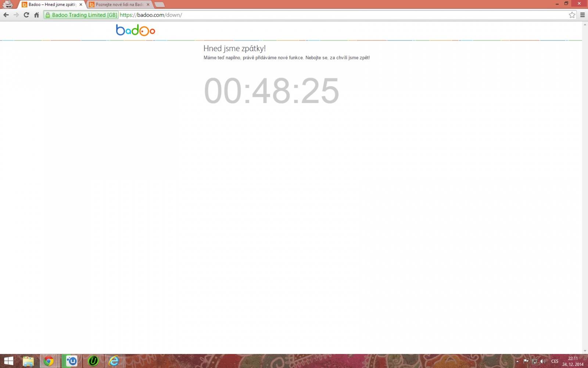This screenshot has height=368, width=588.
Task: Click the Chrome taskbar icon
Action: tap(49, 361)
